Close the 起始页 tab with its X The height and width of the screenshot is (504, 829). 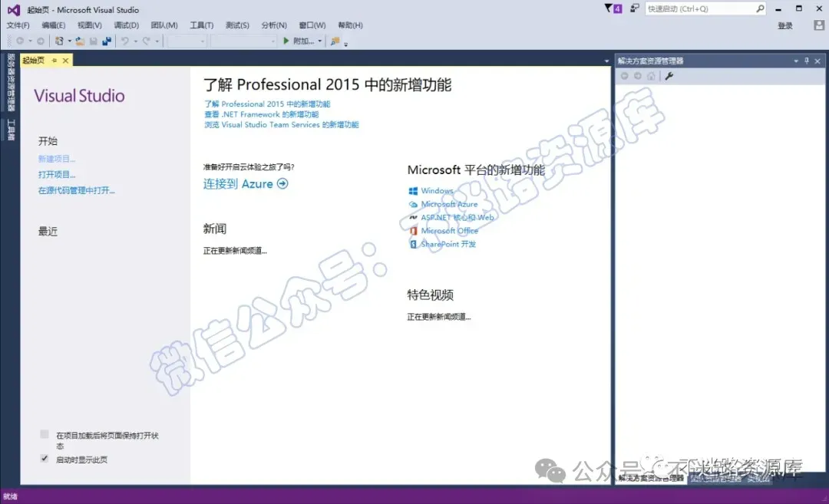pos(65,61)
